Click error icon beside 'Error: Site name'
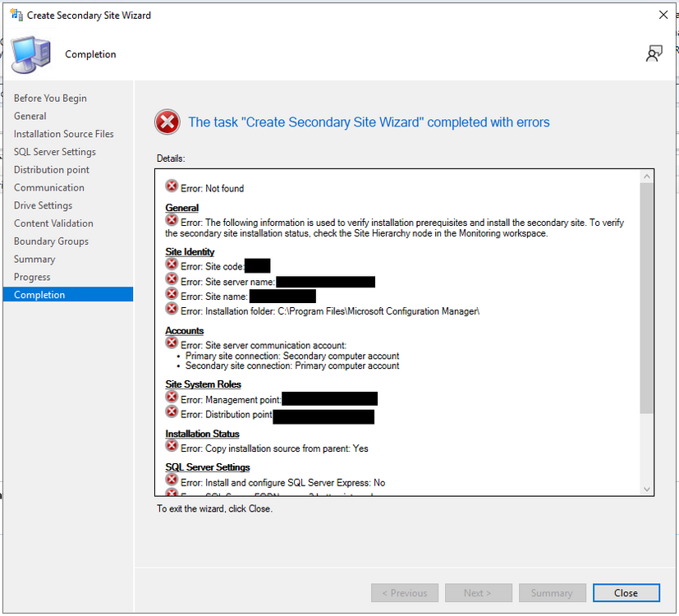679x616 pixels. coord(172,294)
